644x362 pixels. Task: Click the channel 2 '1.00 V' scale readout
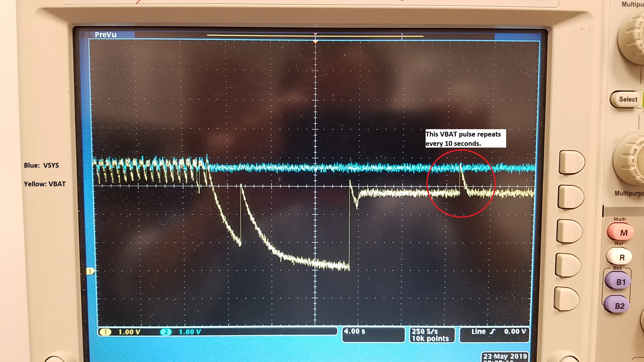[190, 332]
